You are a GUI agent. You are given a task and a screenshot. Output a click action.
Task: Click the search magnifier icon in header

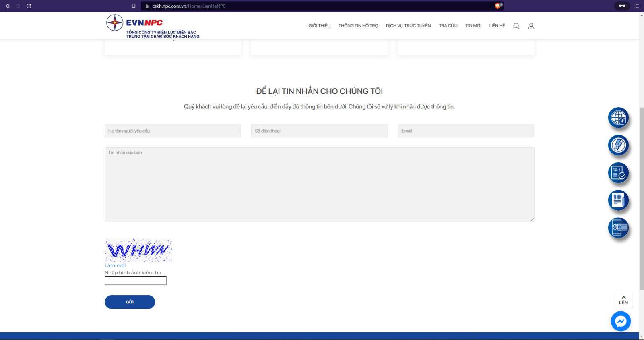[x=516, y=26]
